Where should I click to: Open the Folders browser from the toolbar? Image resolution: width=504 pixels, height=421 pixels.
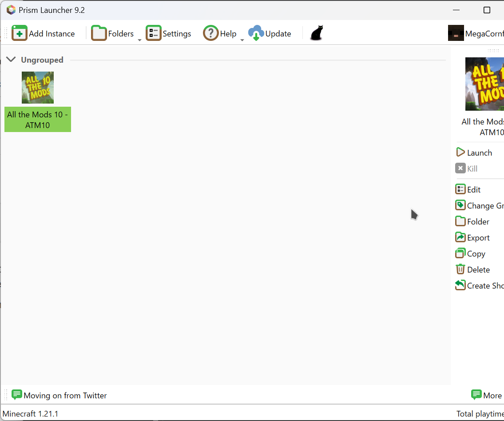(x=113, y=33)
